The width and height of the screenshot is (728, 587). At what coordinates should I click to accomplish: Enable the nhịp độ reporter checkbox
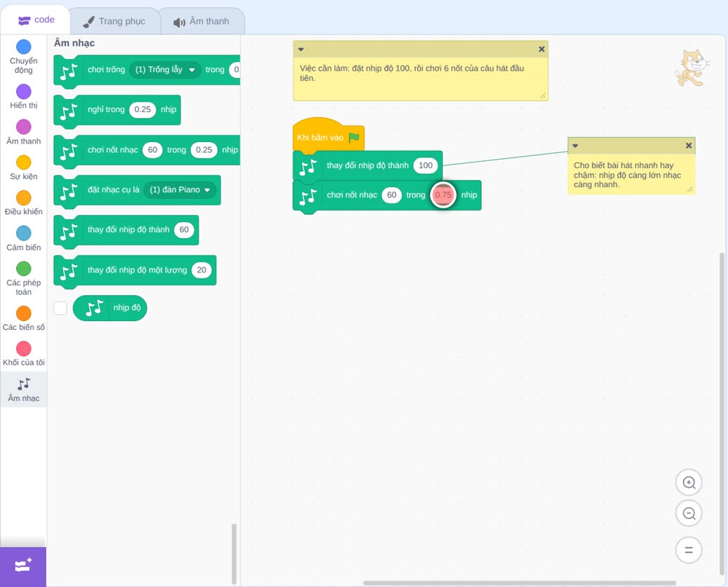coord(60,308)
